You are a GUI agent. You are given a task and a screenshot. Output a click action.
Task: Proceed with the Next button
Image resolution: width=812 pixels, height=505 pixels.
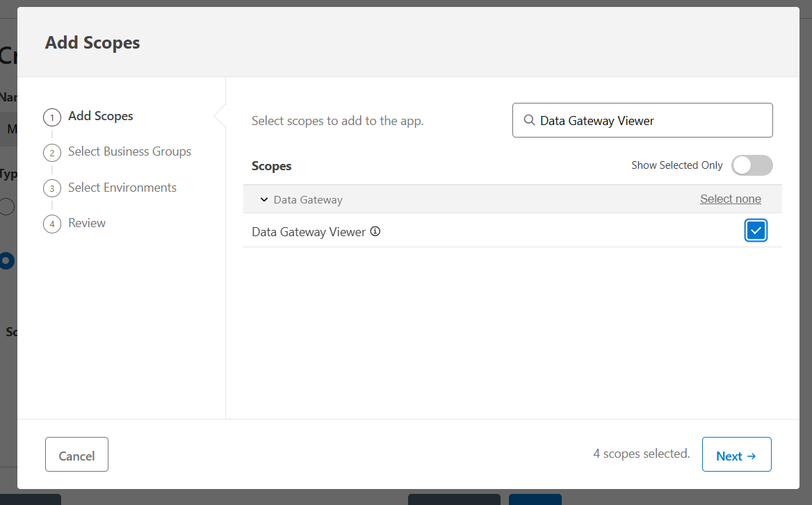pos(736,455)
